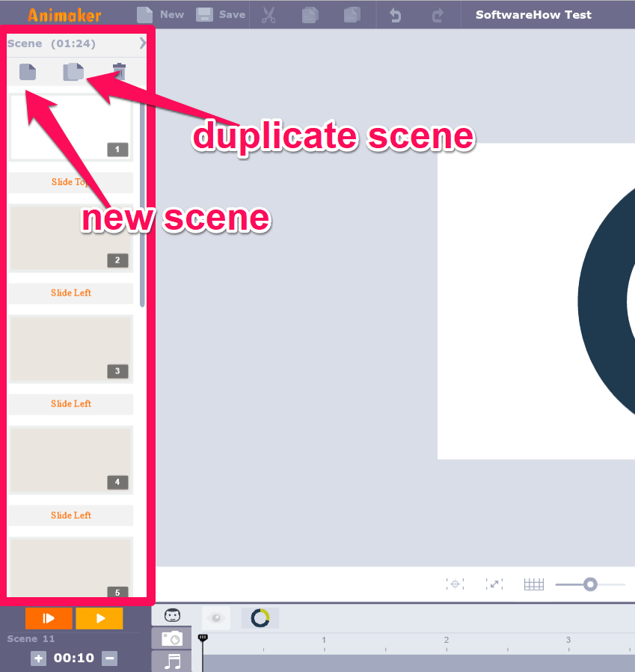Toggle fit-to-screen expand icon
Viewport: 635px width, 672px height.
494,584
